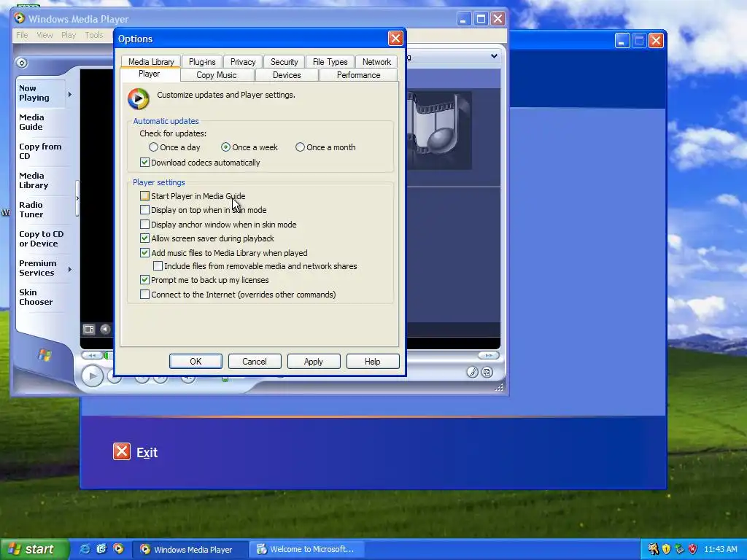Viewport: 747px width, 560px height.
Task: Switch to the Privacy tab
Action: (243, 62)
